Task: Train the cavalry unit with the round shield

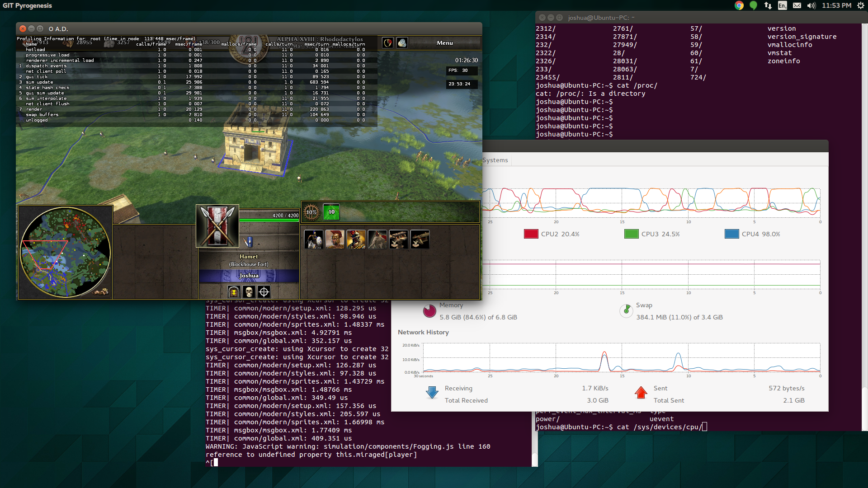Action: [314, 239]
